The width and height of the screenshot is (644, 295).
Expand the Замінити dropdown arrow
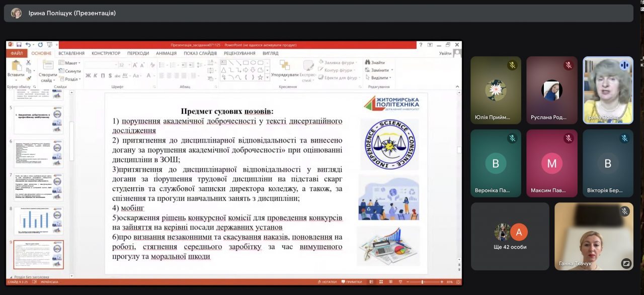coord(392,70)
